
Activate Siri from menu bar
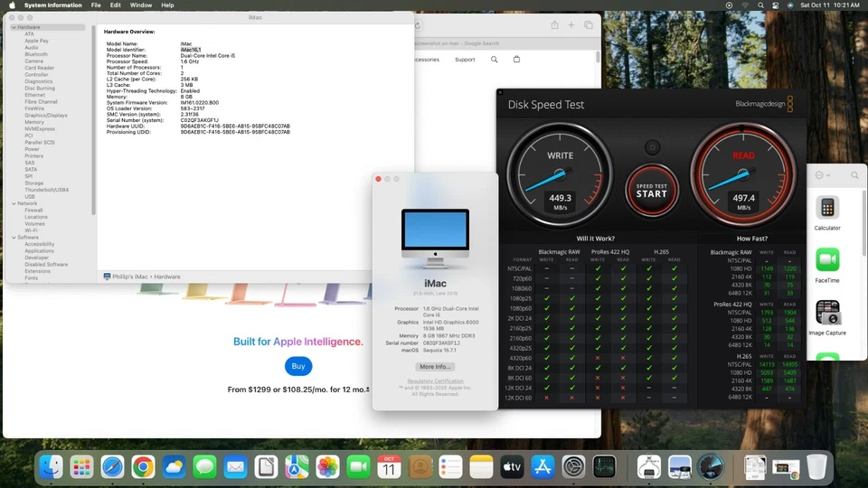pyautogui.click(x=790, y=5)
